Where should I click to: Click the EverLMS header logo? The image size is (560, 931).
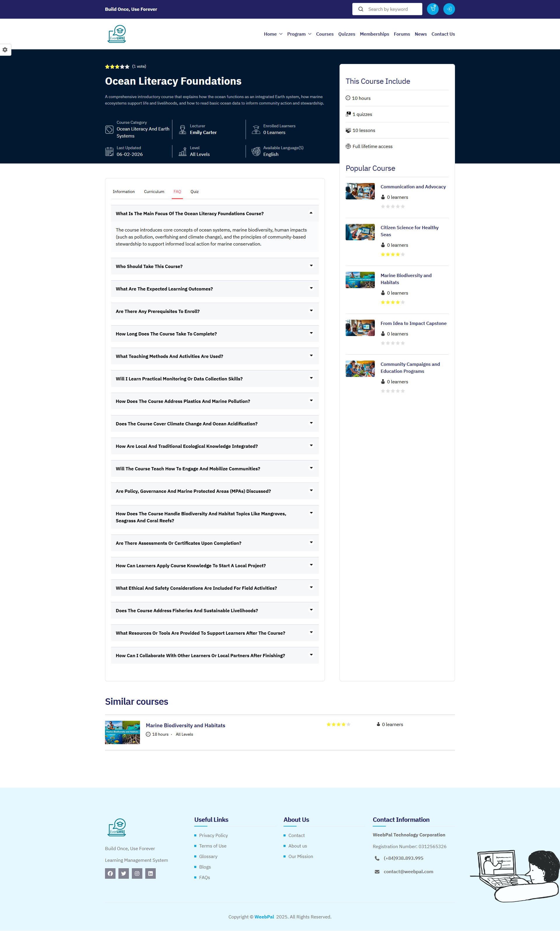[x=117, y=34]
